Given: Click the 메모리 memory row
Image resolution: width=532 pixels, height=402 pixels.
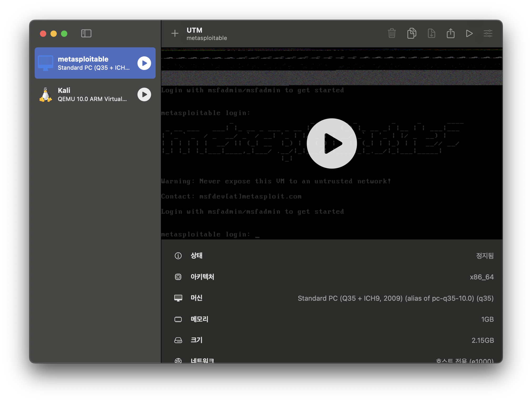Looking at the screenshot, I should tap(332, 319).
